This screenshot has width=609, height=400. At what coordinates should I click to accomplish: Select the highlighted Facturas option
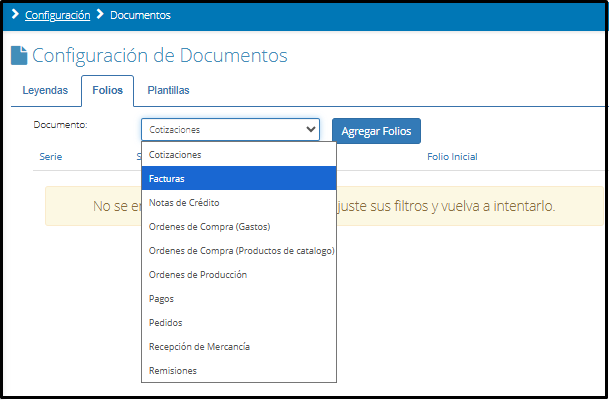tap(166, 179)
